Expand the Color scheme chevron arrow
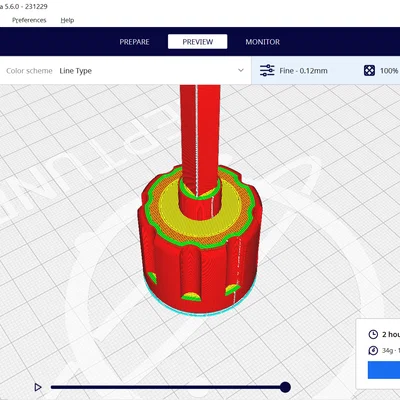Screen dimensions: 400x400 [241, 70]
